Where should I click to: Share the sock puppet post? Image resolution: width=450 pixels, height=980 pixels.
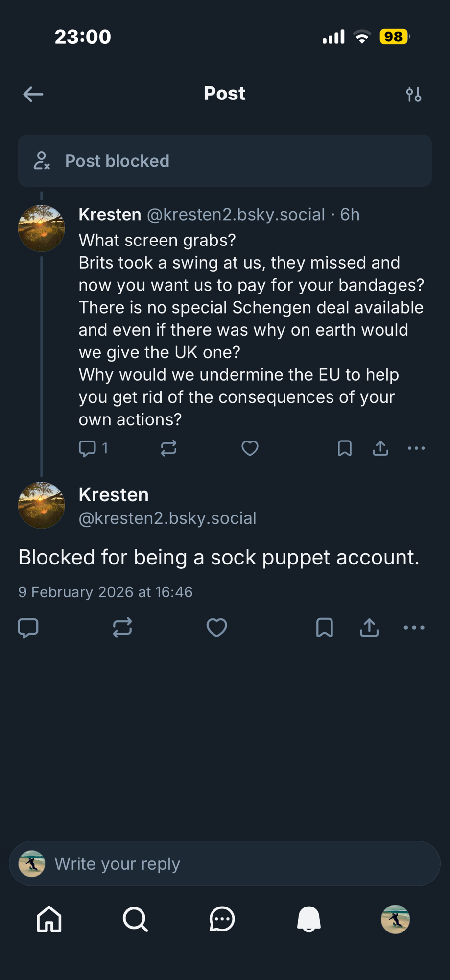(x=369, y=628)
